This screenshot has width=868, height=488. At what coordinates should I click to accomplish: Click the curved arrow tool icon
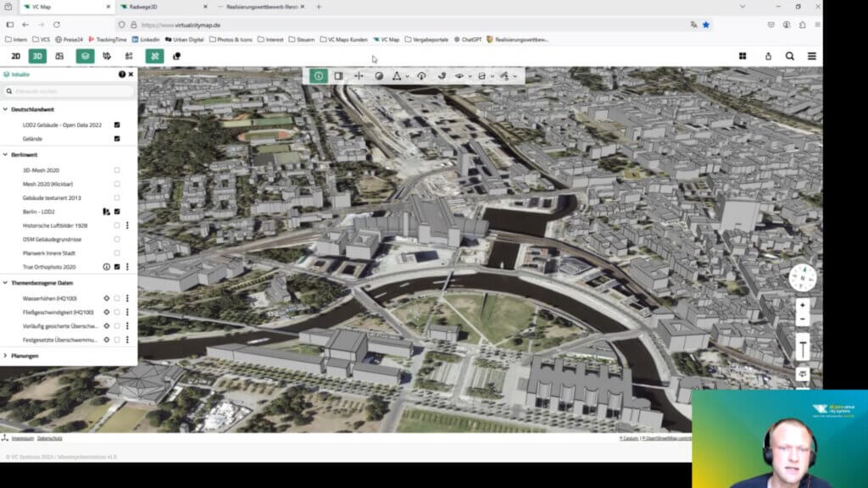pyautogui.click(x=442, y=75)
